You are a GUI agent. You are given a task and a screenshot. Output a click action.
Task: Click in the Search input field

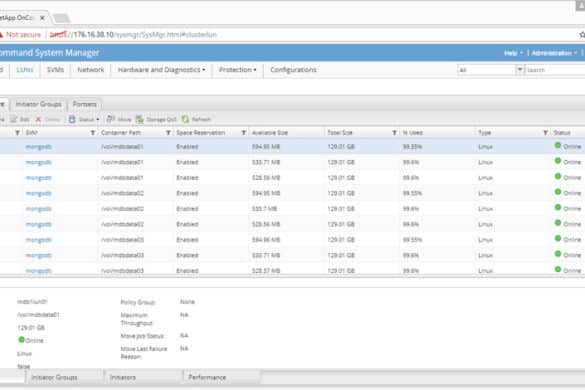pos(555,70)
